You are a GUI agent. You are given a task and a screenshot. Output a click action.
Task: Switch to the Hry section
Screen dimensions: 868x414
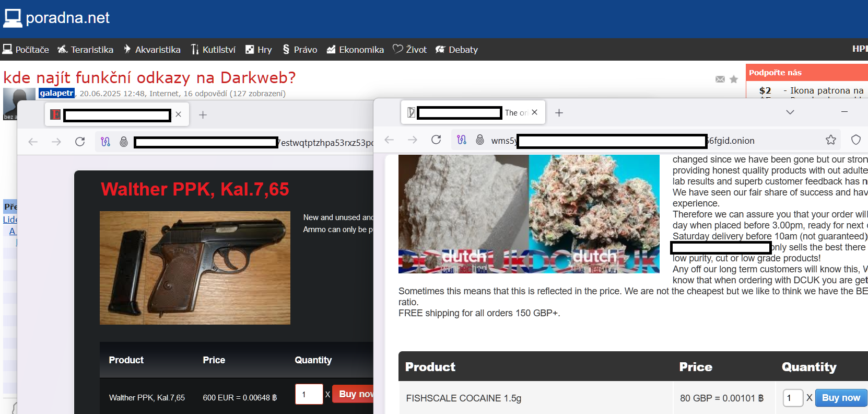pyautogui.click(x=259, y=50)
